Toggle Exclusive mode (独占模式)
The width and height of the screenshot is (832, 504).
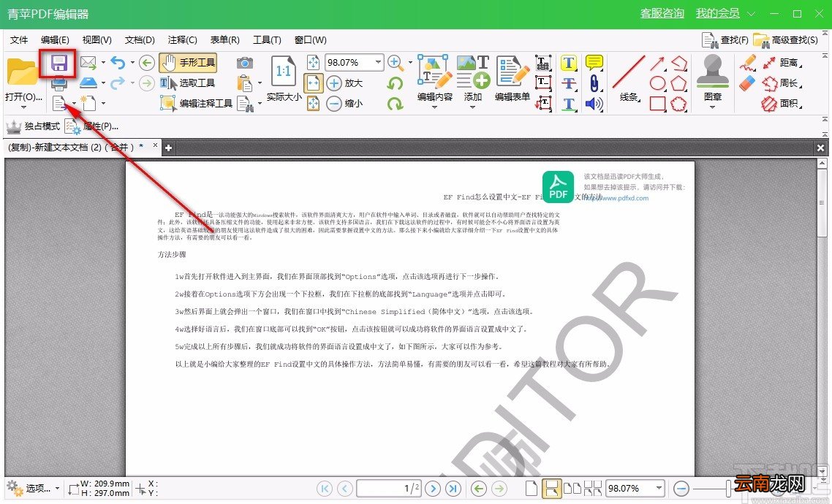pyautogui.click(x=33, y=126)
